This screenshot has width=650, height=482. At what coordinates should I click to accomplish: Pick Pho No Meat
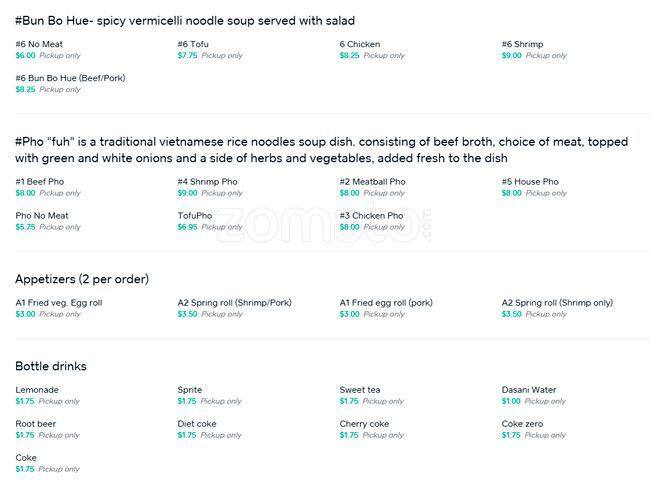click(42, 215)
